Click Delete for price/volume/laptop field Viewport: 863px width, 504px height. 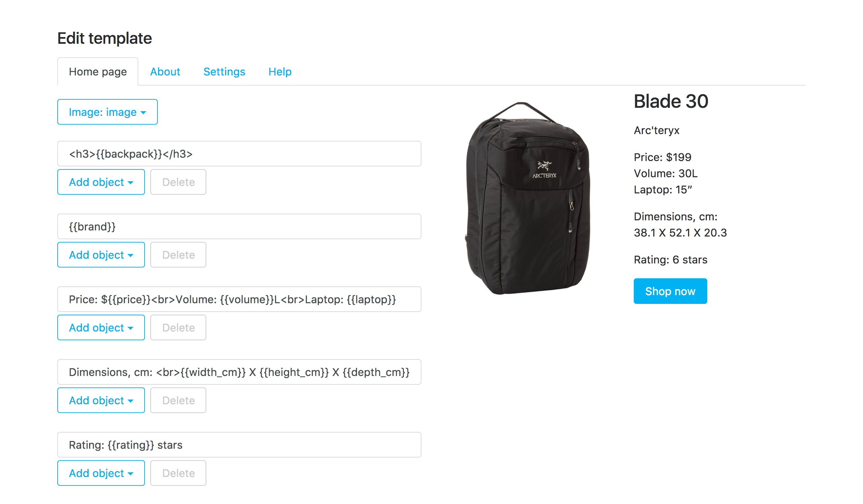pyautogui.click(x=179, y=327)
